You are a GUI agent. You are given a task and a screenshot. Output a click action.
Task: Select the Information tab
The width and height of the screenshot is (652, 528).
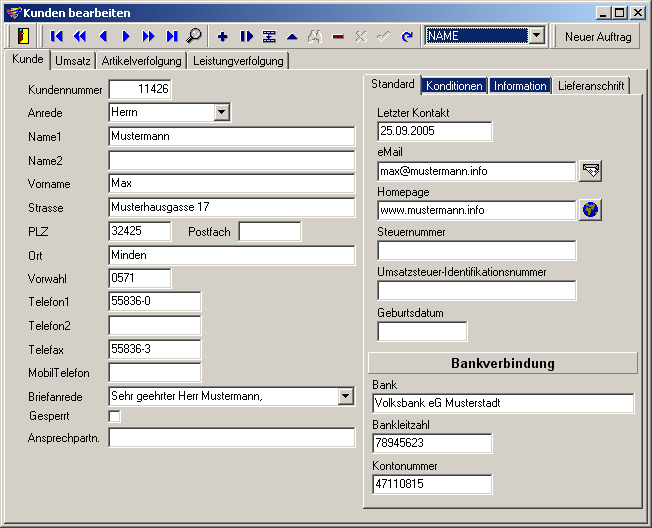click(x=520, y=86)
